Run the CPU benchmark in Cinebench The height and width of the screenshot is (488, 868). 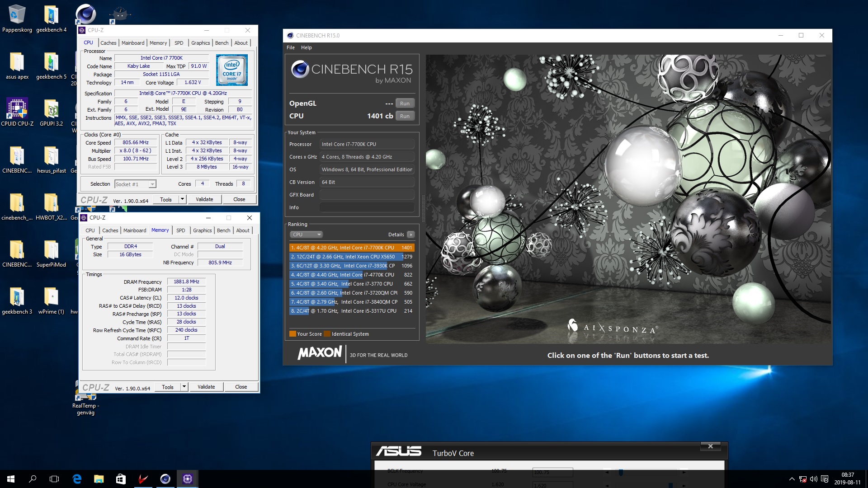point(405,116)
